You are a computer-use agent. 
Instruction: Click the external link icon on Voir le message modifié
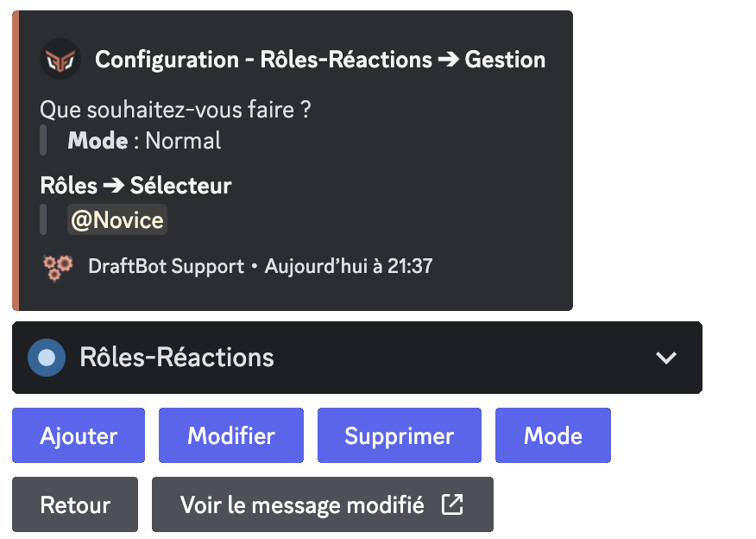453,504
